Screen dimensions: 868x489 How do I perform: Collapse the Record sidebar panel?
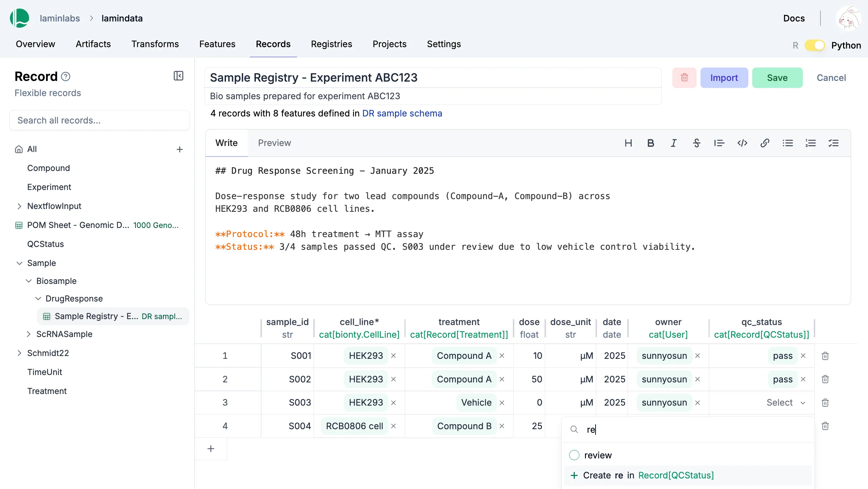[x=178, y=76]
